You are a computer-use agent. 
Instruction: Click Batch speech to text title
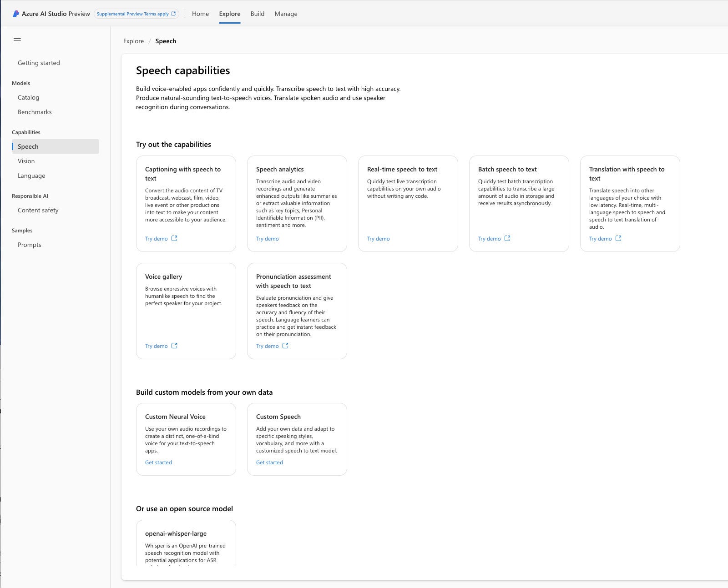(507, 169)
